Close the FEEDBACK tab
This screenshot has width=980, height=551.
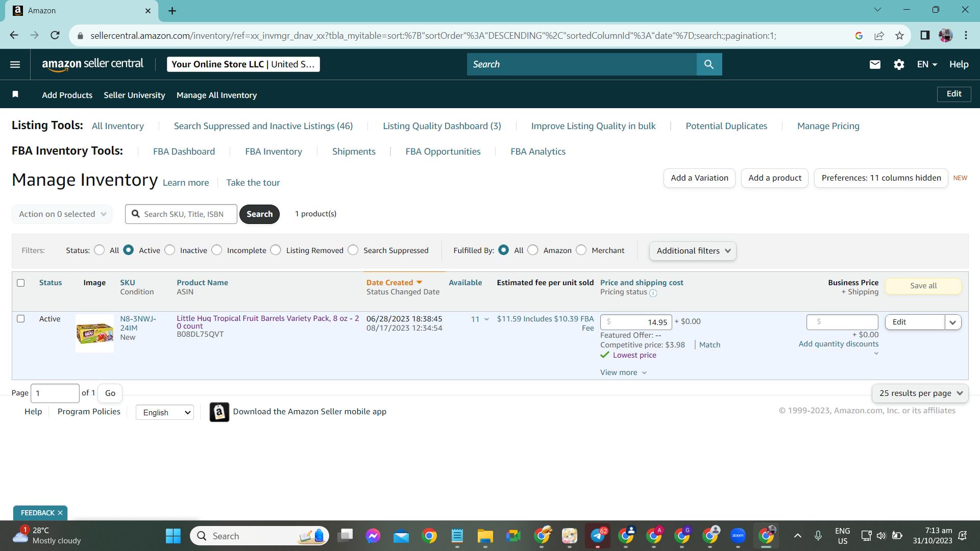tap(60, 513)
